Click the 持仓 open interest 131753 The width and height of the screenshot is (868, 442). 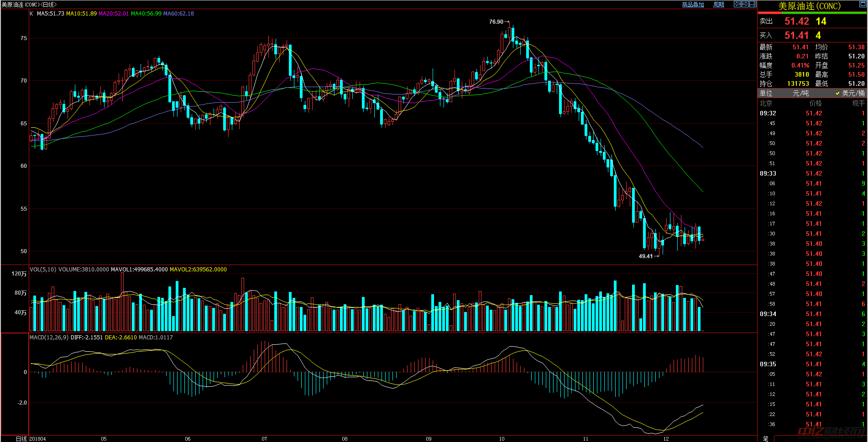[798, 83]
